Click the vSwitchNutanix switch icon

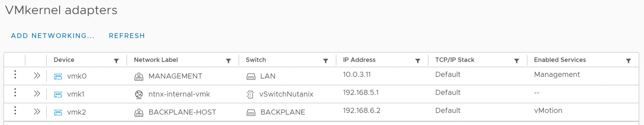click(250, 94)
